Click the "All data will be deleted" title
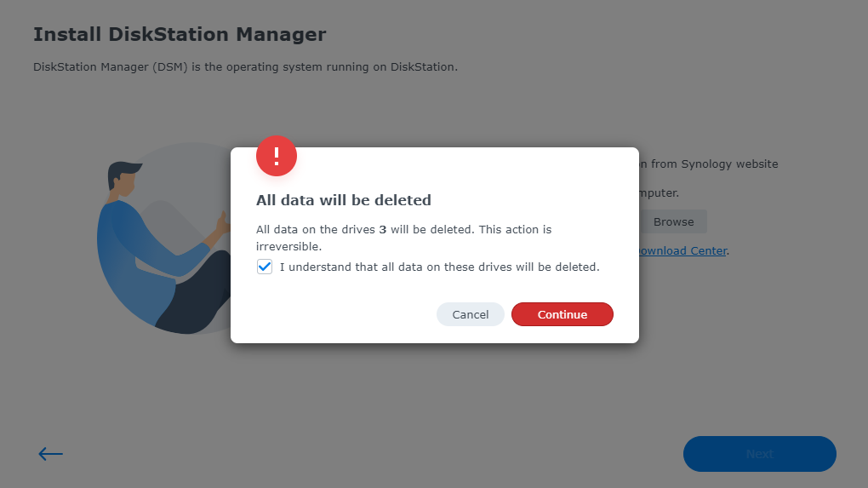This screenshot has width=868, height=488. pos(344,200)
